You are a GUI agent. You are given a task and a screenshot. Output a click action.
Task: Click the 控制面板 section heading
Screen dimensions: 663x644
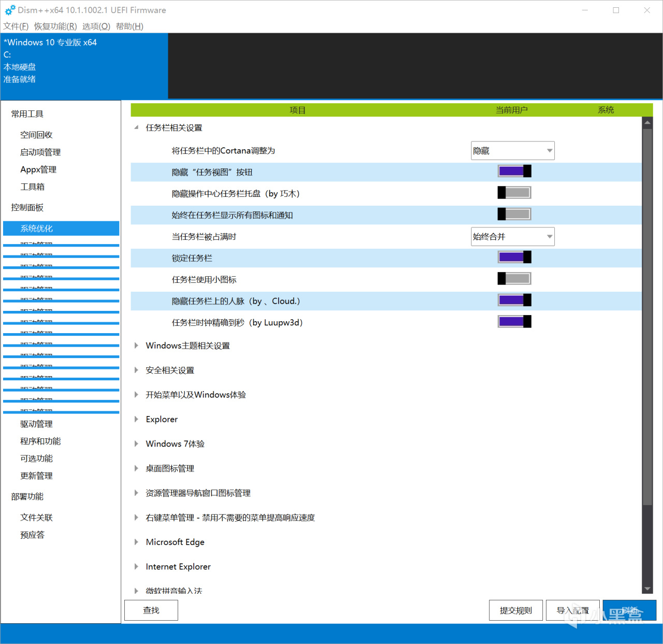[x=27, y=207]
